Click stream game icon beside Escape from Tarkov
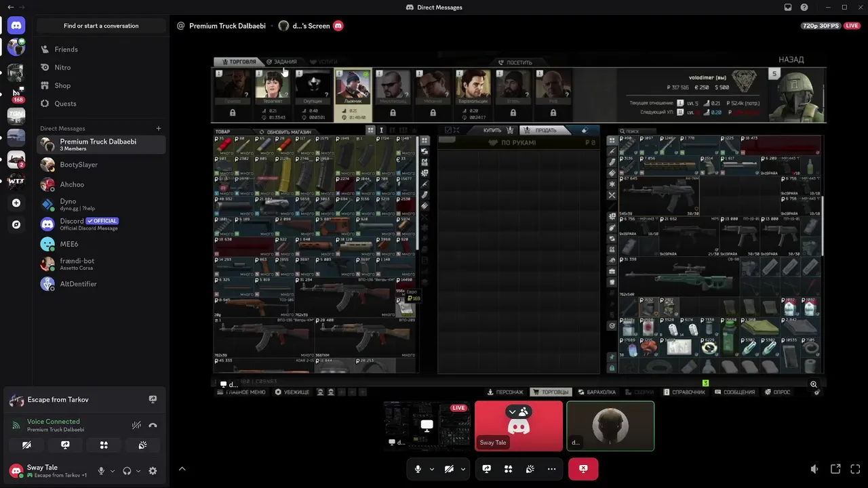Image resolution: width=868 pixels, height=488 pixels. pyautogui.click(x=153, y=400)
